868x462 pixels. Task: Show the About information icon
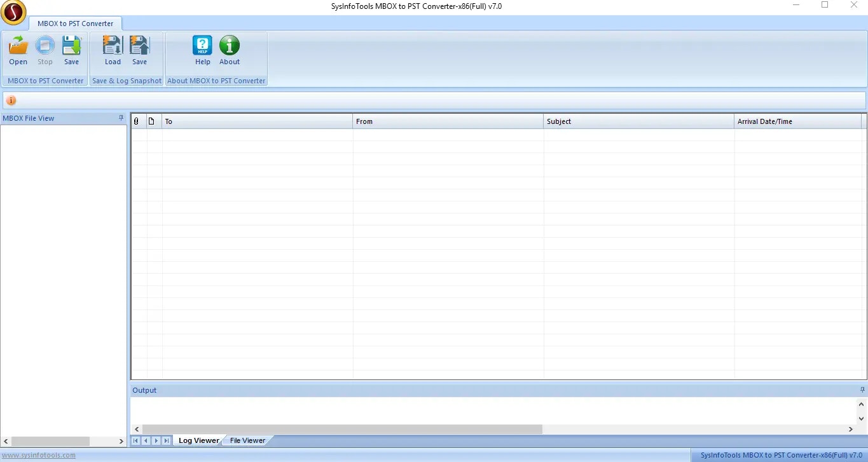point(230,51)
